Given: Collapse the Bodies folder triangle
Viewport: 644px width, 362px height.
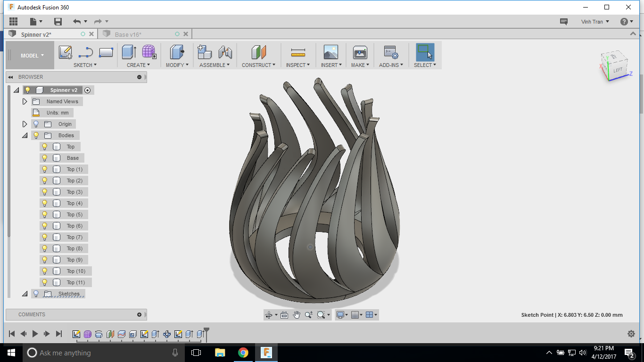Looking at the screenshot, I should tap(25, 135).
